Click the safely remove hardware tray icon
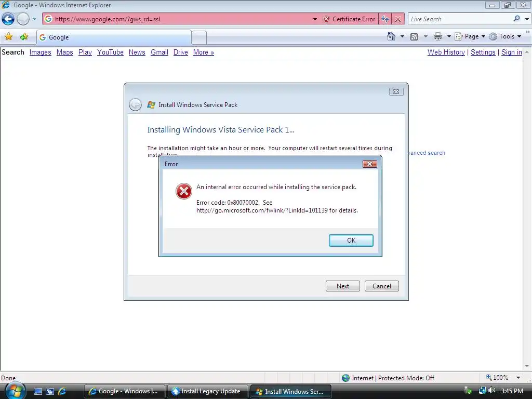Screen dimensions: 532x399 click(x=468, y=391)
